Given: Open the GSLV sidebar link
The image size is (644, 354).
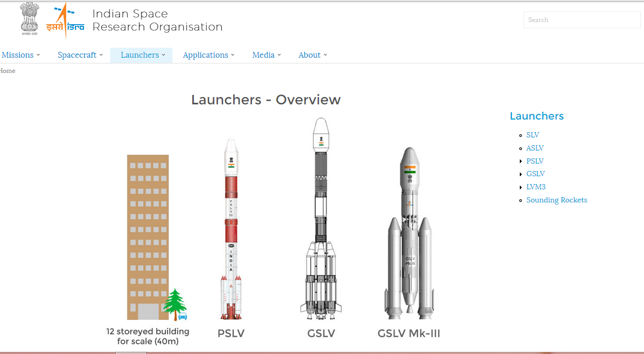Looking at the screenshot, I should click(536, 174).
